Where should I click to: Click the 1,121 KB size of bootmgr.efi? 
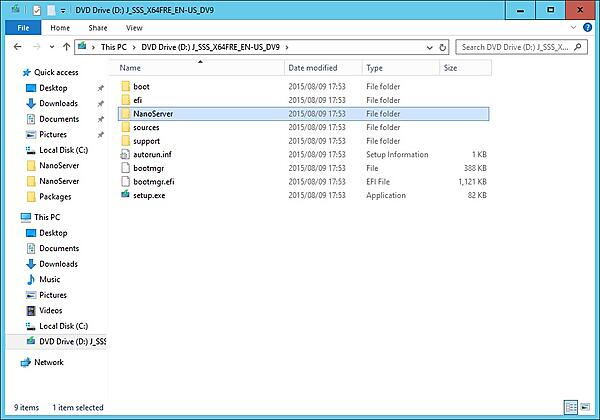click(x=472, y=182)
